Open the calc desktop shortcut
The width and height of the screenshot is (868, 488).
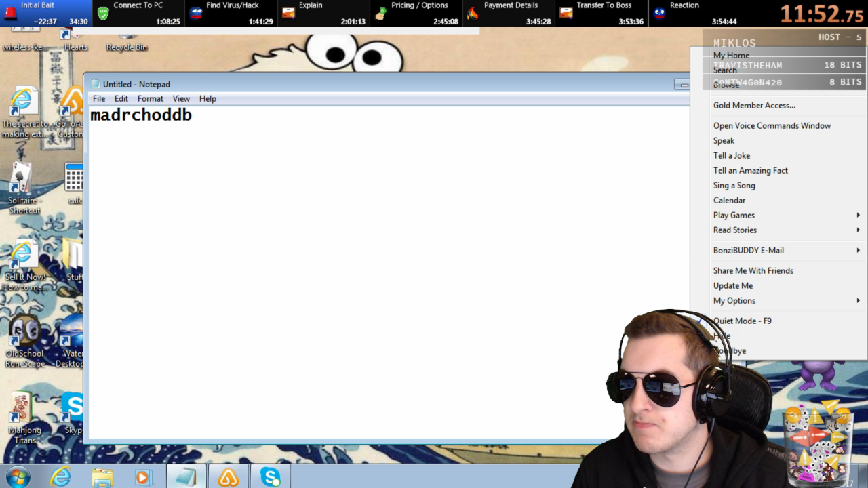point(75,184)
